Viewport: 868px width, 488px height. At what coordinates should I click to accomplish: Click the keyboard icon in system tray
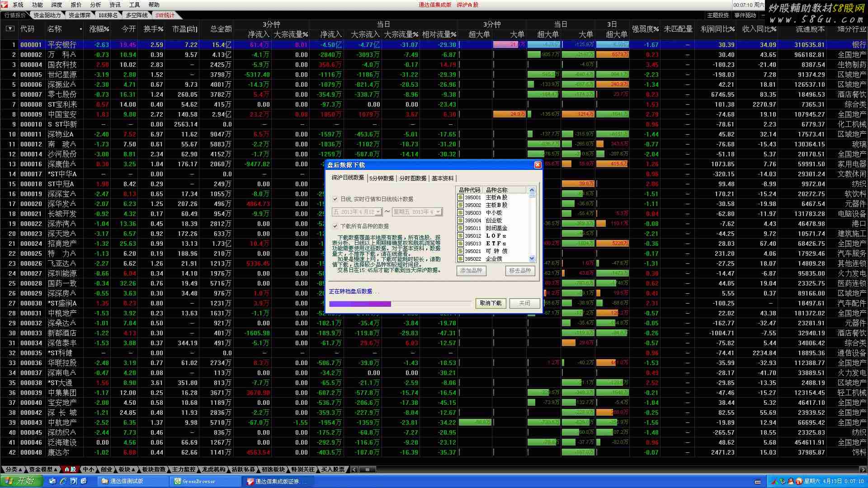pyautogui.click(x=758, y=482)
